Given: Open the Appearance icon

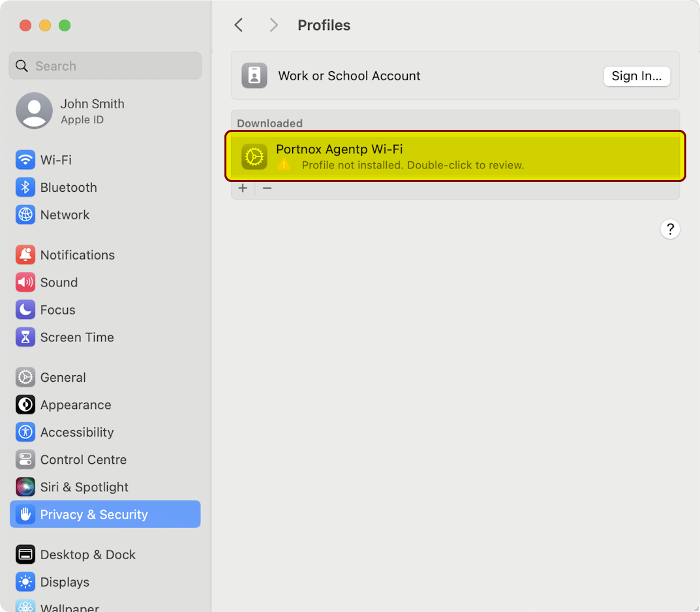Looking at the screenshot, I should coord(25,405).
